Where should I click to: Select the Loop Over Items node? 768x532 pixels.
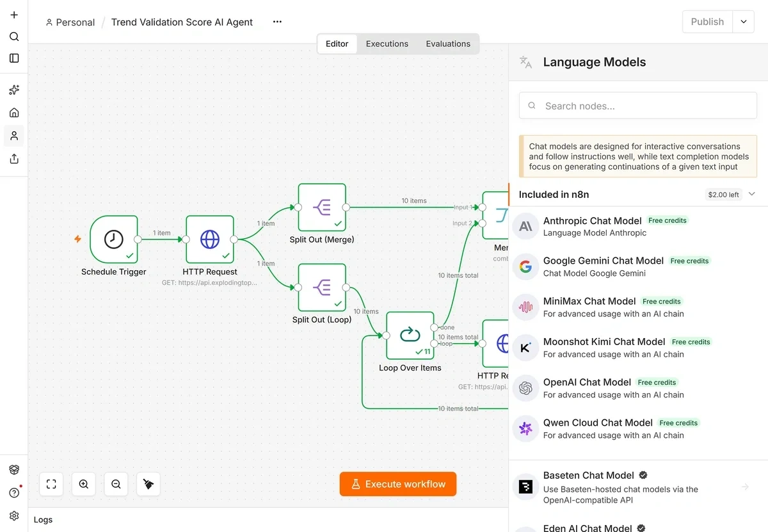click(x=410, y=335)
